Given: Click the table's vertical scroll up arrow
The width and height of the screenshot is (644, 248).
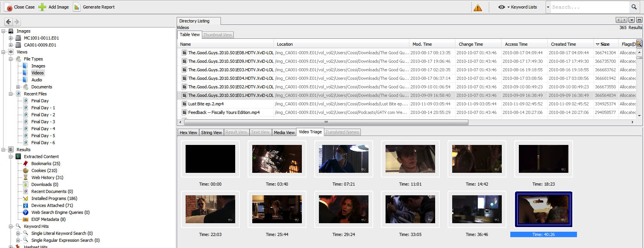Looking at the screenshot, I should (639, 52).
